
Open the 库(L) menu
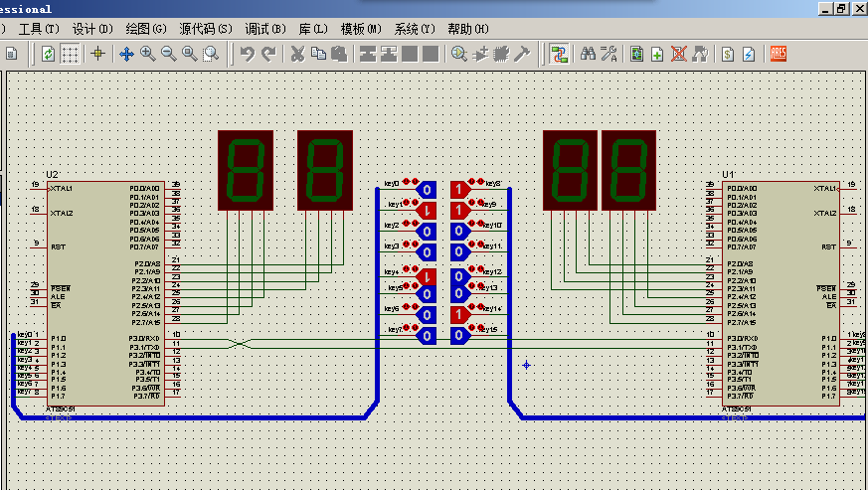[313, 29]
